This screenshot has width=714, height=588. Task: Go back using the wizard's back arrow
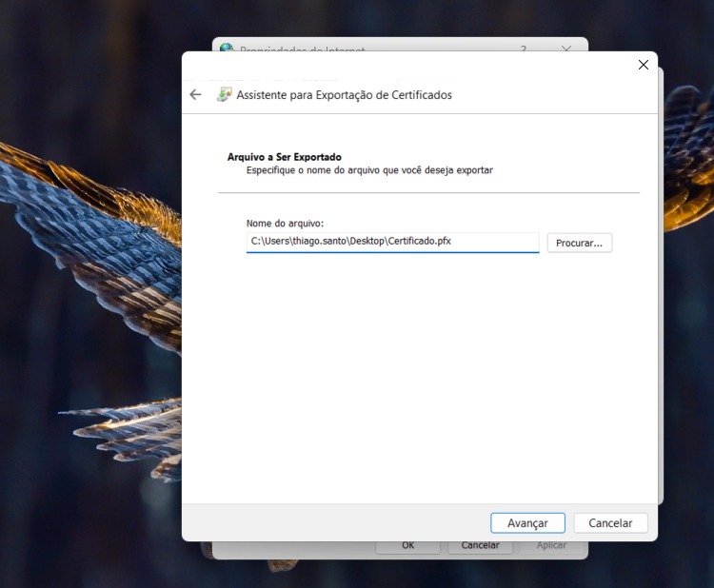click(195, 95)
